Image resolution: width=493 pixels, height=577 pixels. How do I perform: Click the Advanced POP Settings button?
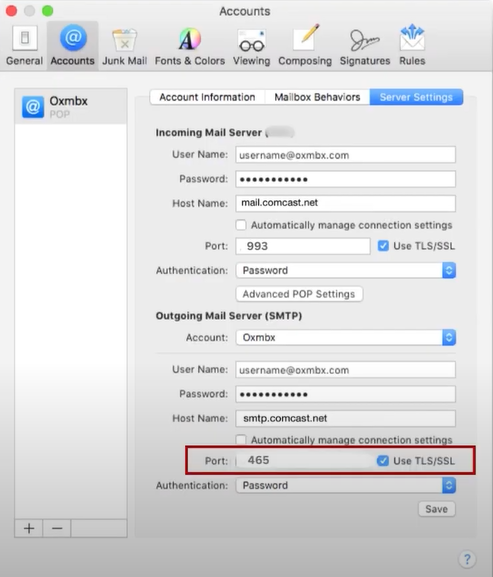pyautogui.click(x=299, y=294)
